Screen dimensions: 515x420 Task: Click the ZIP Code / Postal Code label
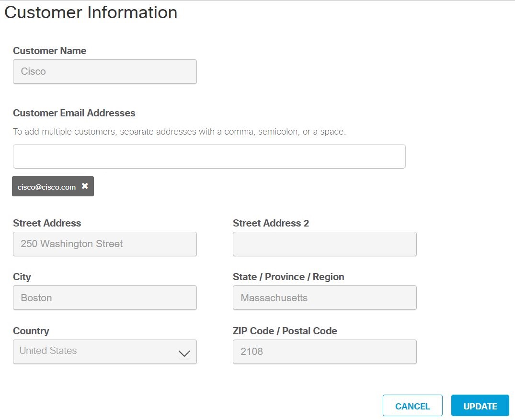pyautogui.click(x=285, y=330)
